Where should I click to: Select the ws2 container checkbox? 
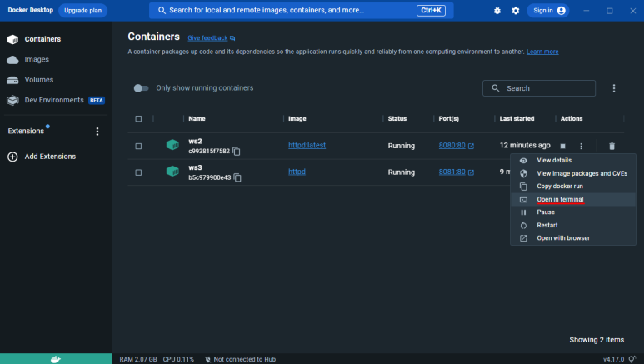click(138, 147)
